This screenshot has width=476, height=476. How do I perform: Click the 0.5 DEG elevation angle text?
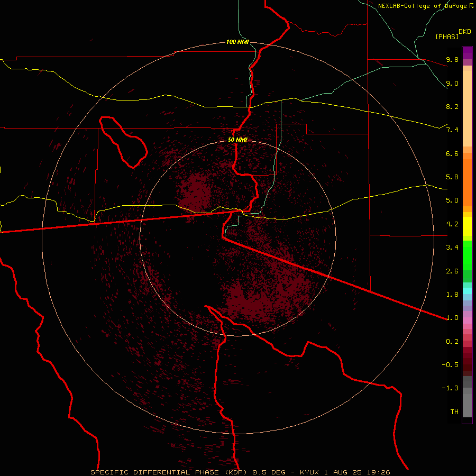click(269, 472)
